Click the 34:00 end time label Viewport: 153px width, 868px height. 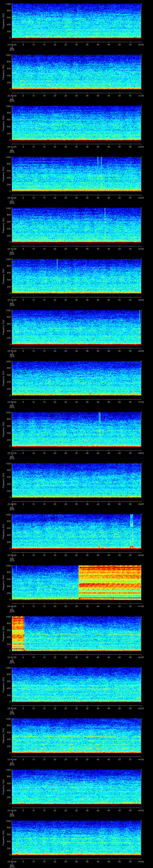(x=141, y=249)
